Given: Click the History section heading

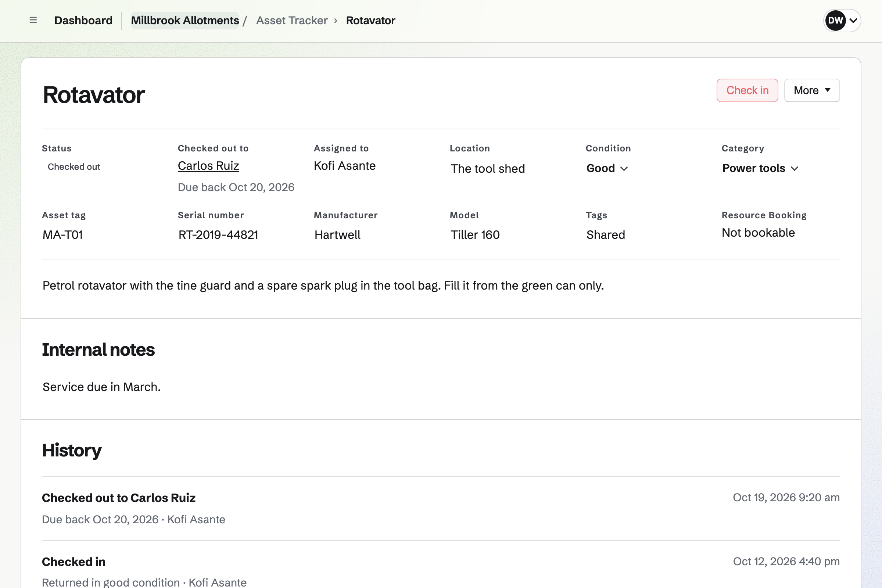Looking at the screenshot, I should [x=72, y=451].
